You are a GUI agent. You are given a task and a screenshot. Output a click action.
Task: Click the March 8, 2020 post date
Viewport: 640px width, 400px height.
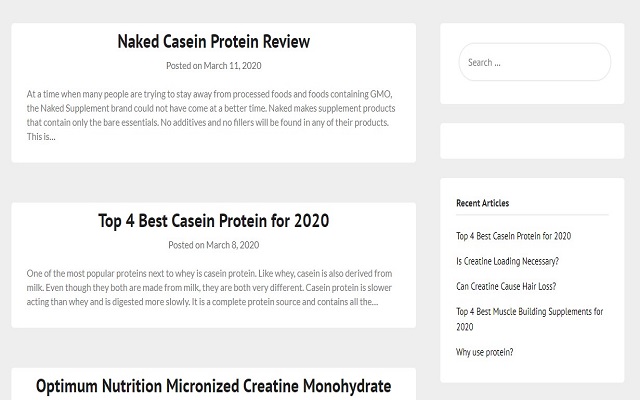232,245
